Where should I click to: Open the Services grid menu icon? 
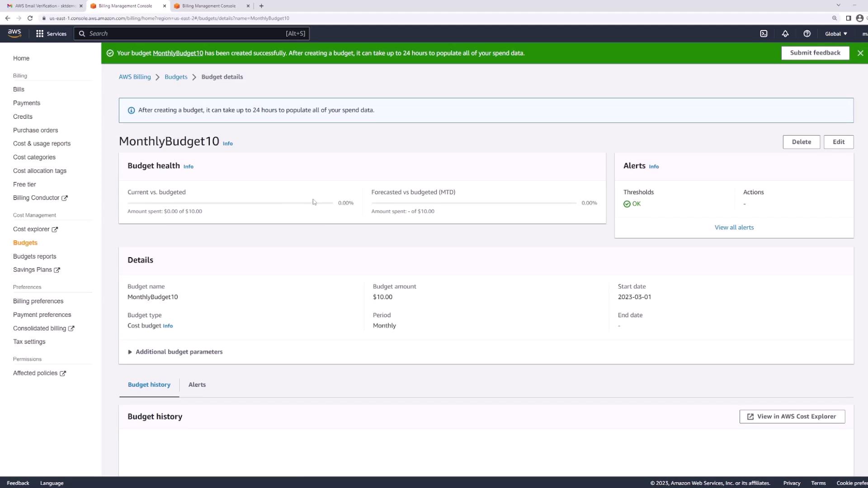pos(40,34)
